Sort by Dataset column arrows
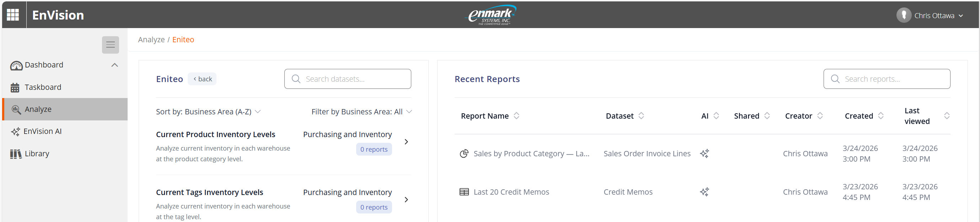The image size is (980, 222). coord(641,115)
